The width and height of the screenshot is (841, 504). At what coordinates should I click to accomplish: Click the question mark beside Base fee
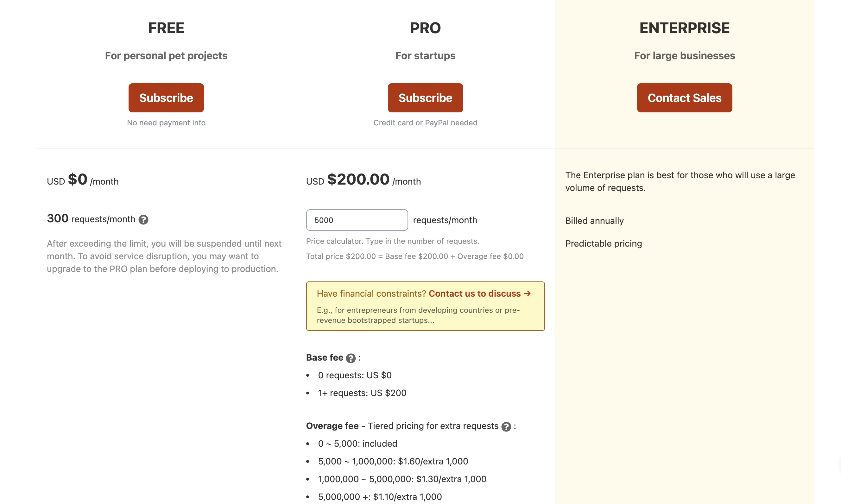[351, 358]
